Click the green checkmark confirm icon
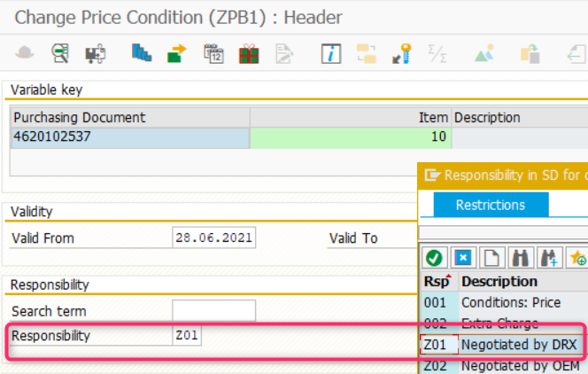Viewport: 588px width, 374px height. (x=434, y=258)
